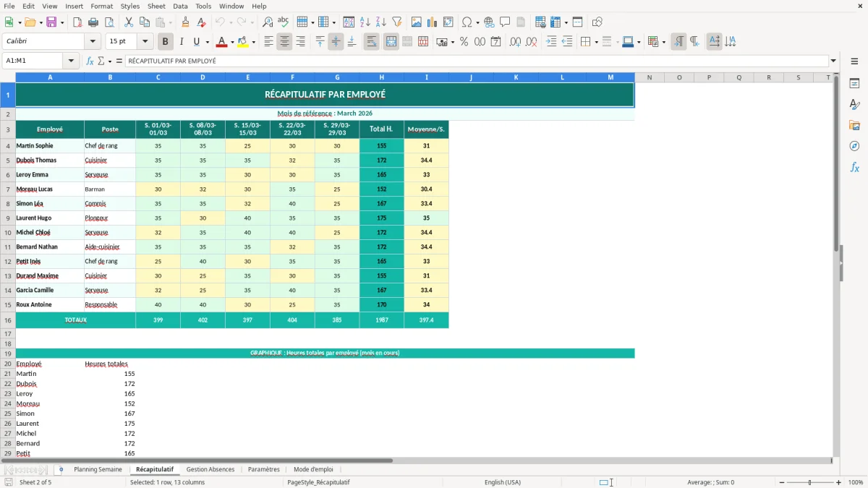This screenshot has width=868, height=488.
Task: Copy the selection to clipboard
Action: point(145,22)
